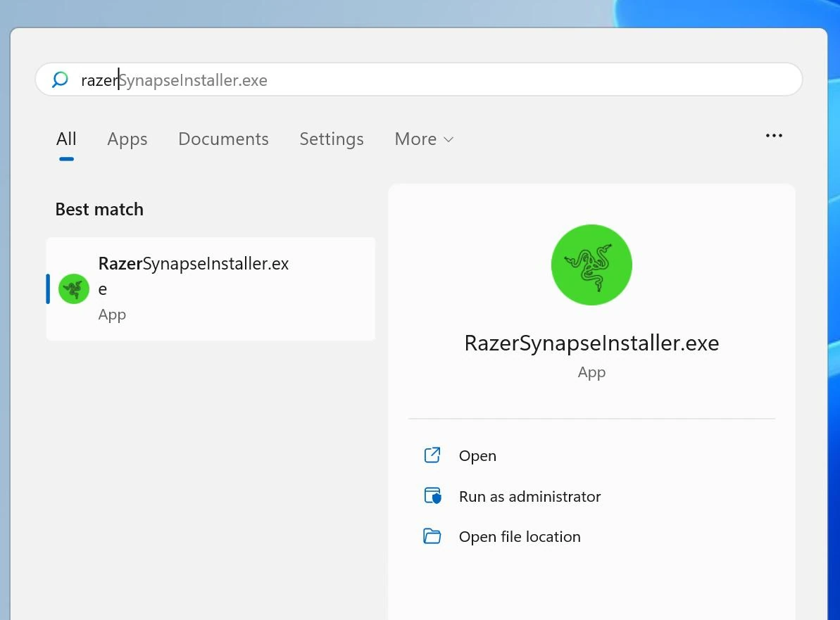The width and height of the screenshot is (840, 620).
Task: Click the large green Razer logo
Action: [591, 265]
